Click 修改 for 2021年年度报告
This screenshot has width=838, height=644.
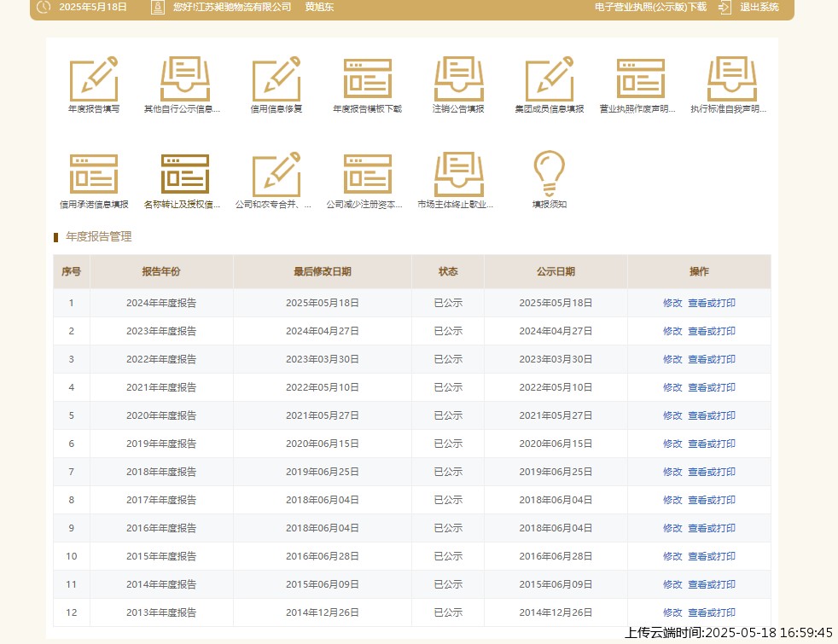pyautogui.click(x=672, y=387)
